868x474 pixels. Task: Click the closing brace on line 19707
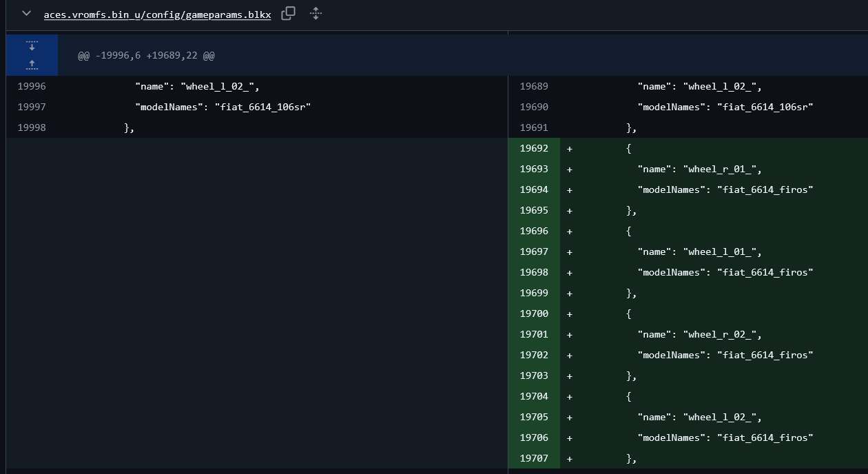[632, 458]
